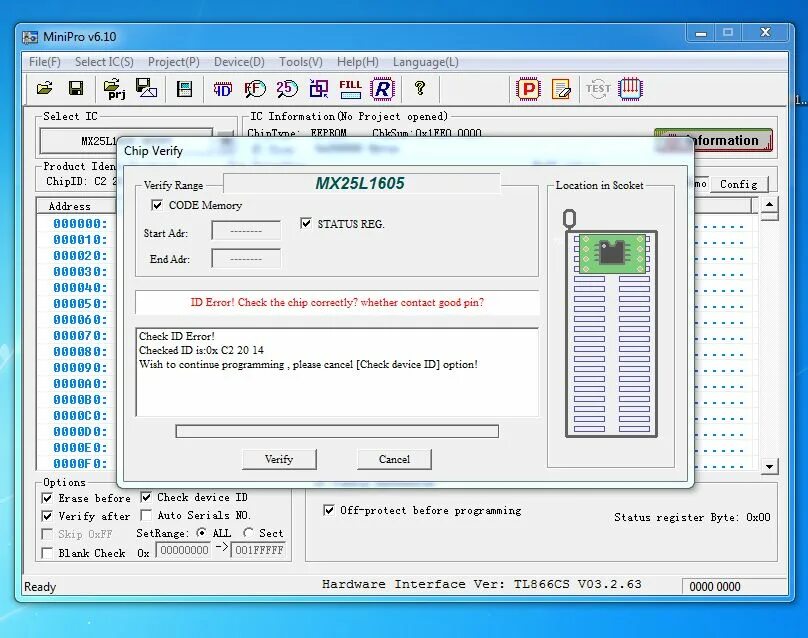Click the Save file floppy icon

coord(76,89)
